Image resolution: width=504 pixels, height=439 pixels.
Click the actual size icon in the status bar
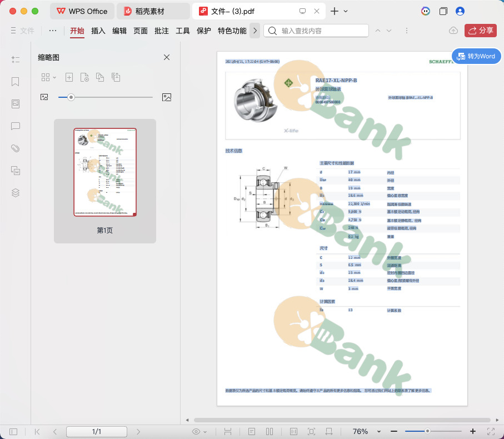pyautogui.click(x=293, y=432)
